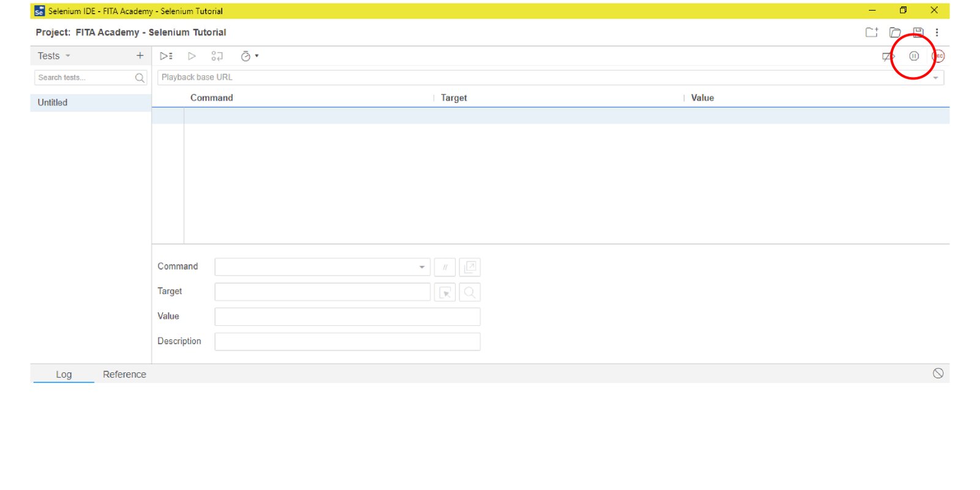Click the Command column header
The height and width of the screenshot is (490, 980).
click(x=211, y=97)
